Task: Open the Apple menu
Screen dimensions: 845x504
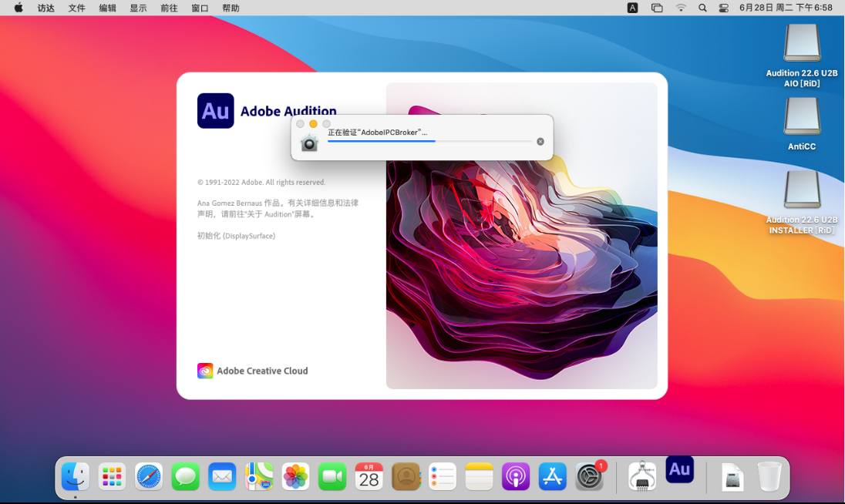Action: tap(19, 8)
